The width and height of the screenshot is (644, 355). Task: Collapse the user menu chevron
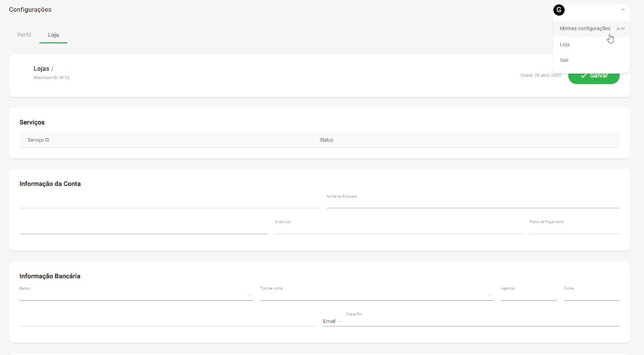pyautogui.click(x=623, y=10)
